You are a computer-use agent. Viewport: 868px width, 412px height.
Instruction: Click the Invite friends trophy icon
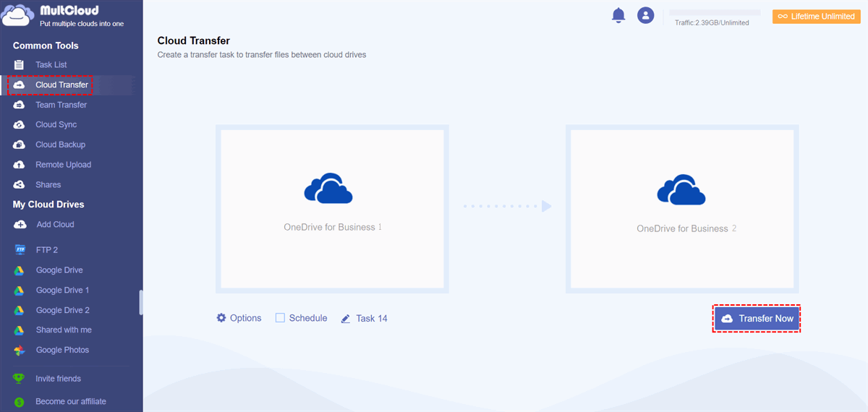click(20, 379)
